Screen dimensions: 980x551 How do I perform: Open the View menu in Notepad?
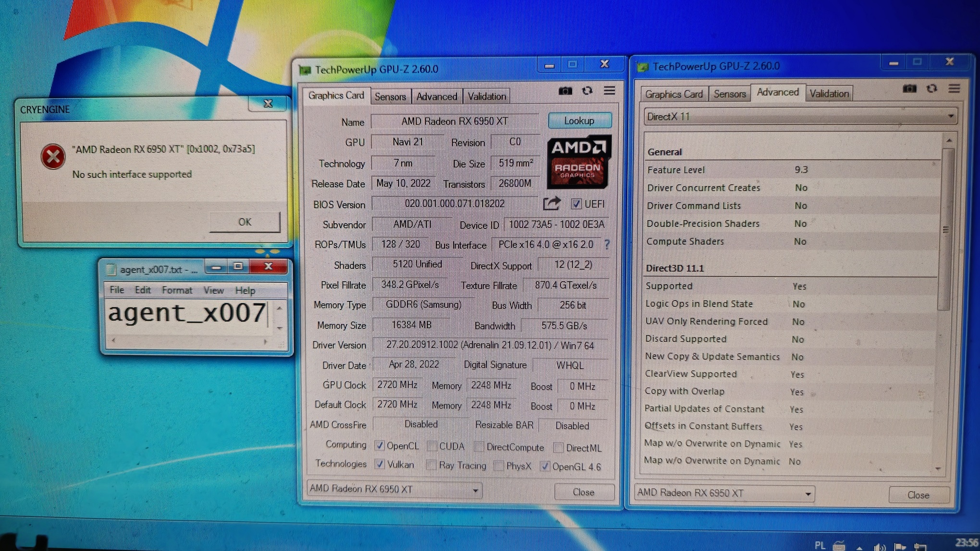(213, 290)
